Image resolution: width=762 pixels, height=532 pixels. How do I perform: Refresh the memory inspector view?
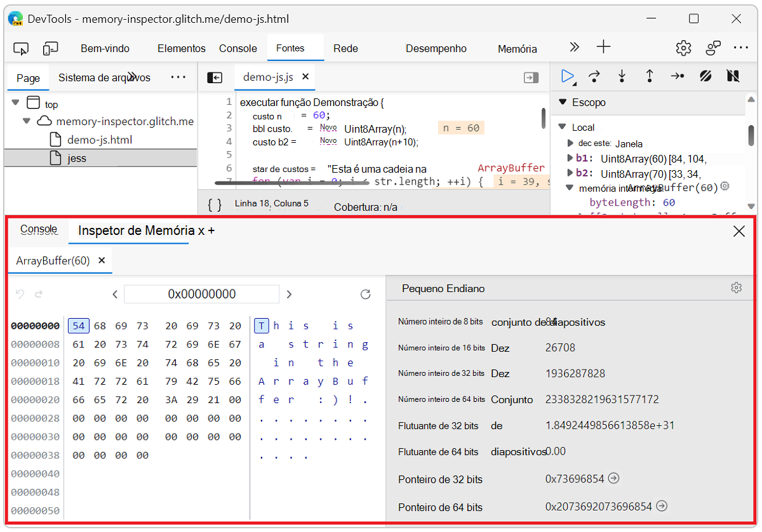(x=365, y=294)
